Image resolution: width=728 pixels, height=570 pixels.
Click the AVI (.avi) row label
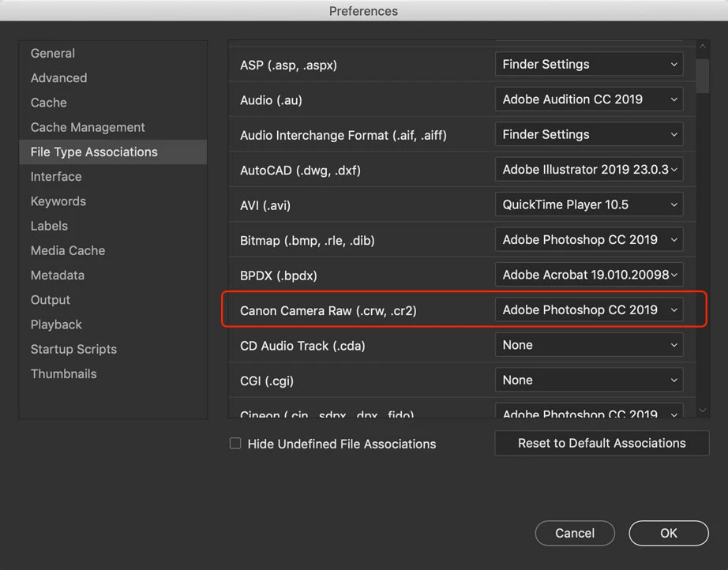265,205
